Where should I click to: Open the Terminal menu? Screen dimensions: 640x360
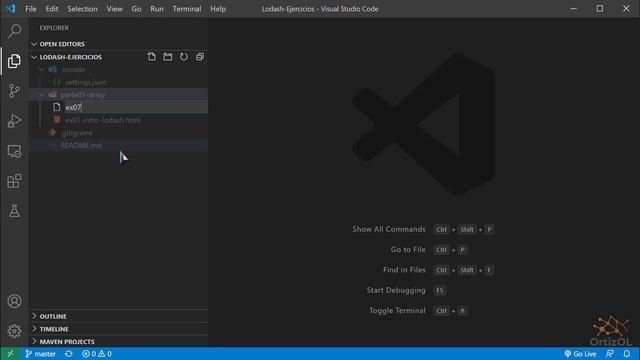pyautogui.click(x=187, y=9)
